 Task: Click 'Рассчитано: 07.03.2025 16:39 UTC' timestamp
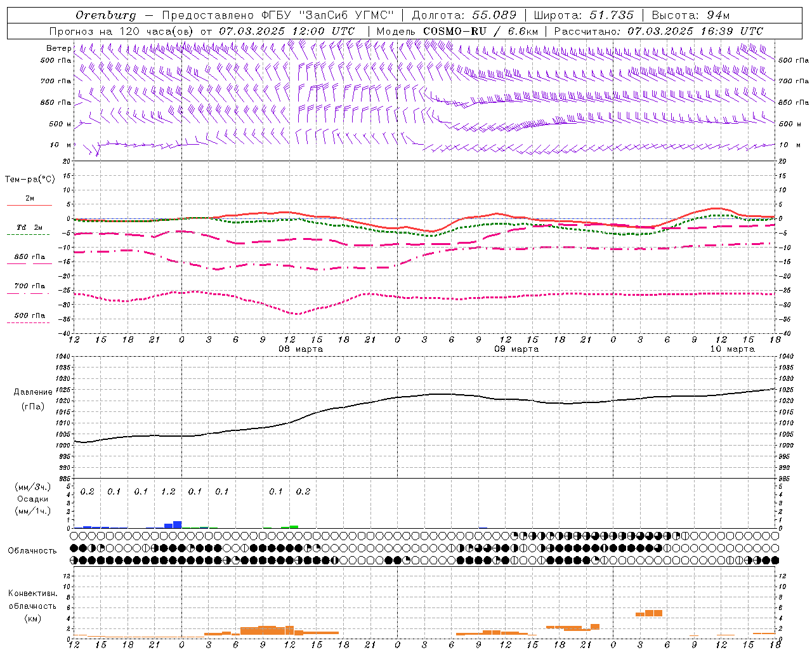658,31
